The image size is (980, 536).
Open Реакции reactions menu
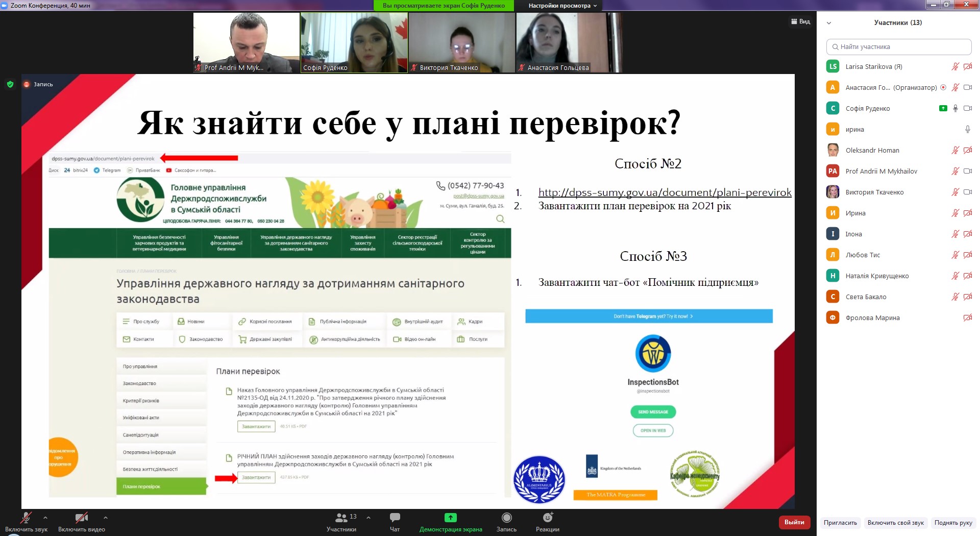[548, 522]
